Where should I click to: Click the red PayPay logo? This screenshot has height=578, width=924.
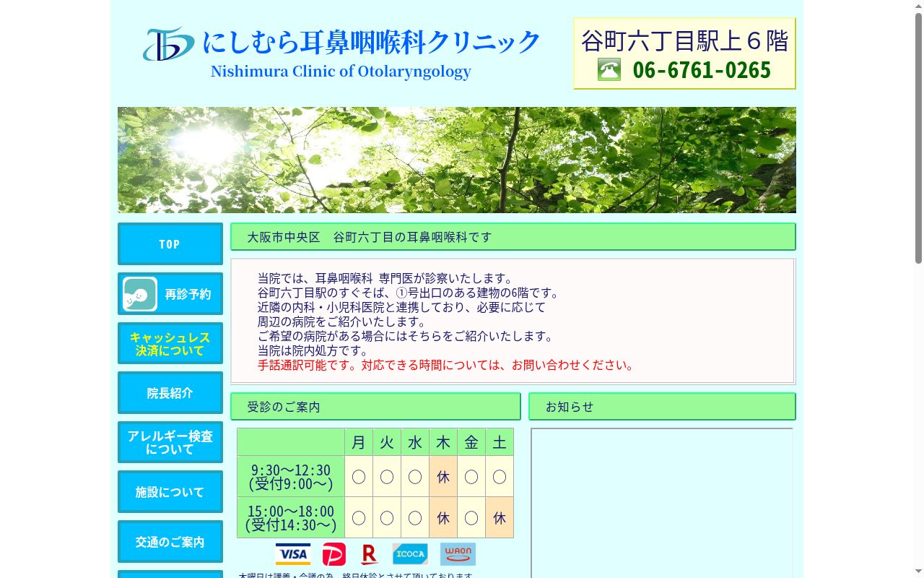[x=334, y=554]
